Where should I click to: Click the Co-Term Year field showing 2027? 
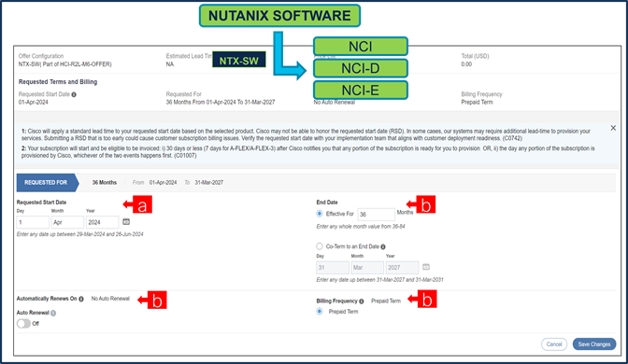[x=402, y=268]
